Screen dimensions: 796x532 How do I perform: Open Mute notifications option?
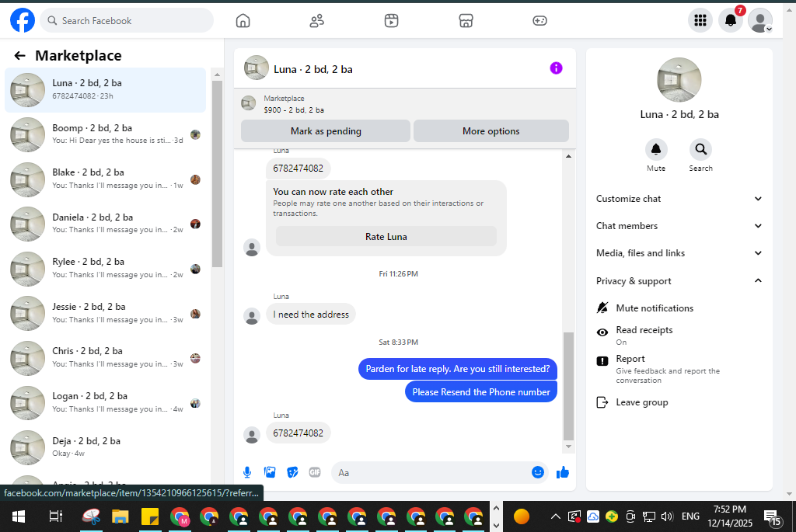(x=655, y=308)
